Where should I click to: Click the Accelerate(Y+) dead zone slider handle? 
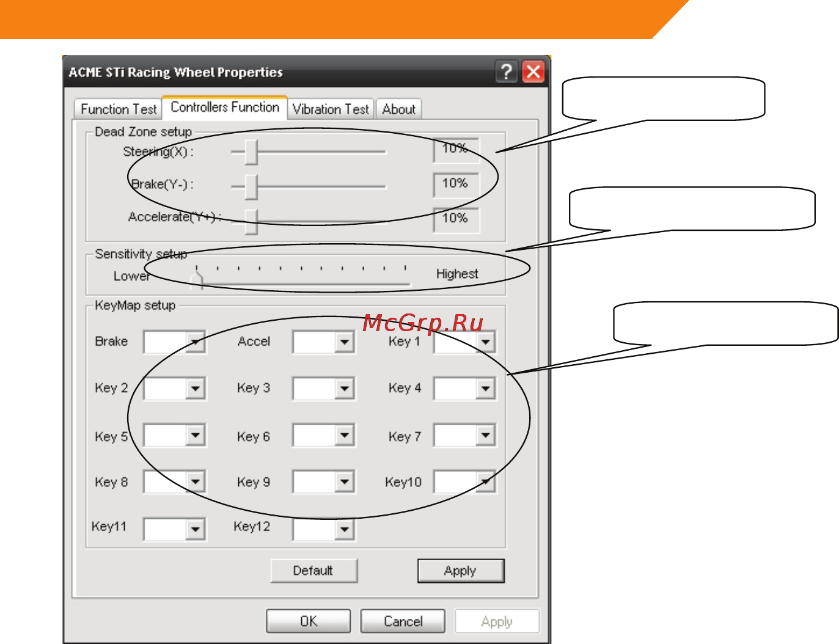pos(251,222)
